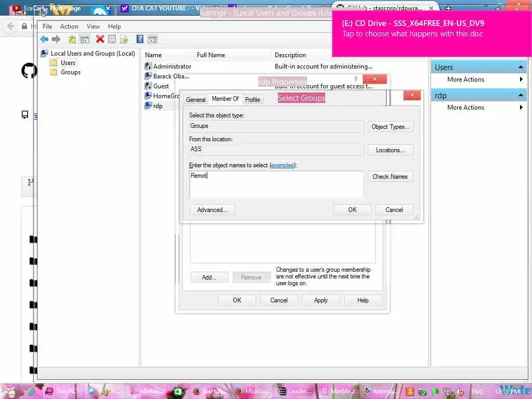Click the ENG language indicator in tray
Screen dimensions: 532x399
tap(477, 392)
